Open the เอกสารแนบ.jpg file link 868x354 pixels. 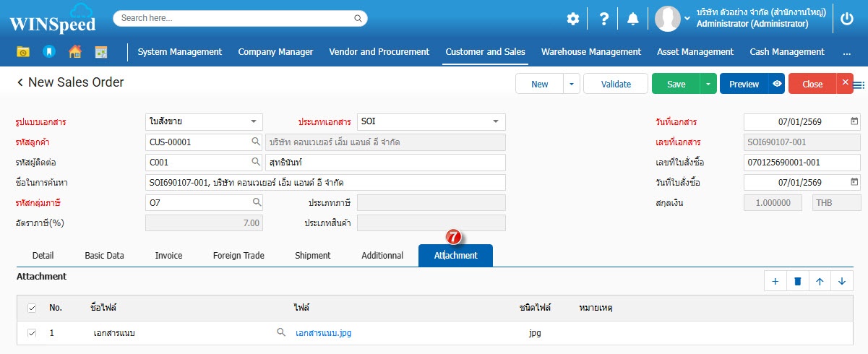tap(323, 333)
